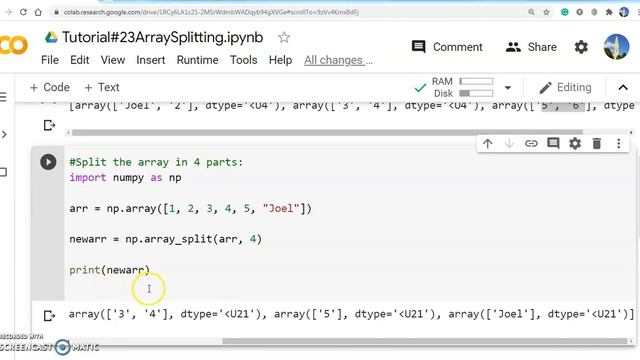Click the browser address bar URL
The width and height of the screenshot is (640, 360).
click(x=211, y=12)
